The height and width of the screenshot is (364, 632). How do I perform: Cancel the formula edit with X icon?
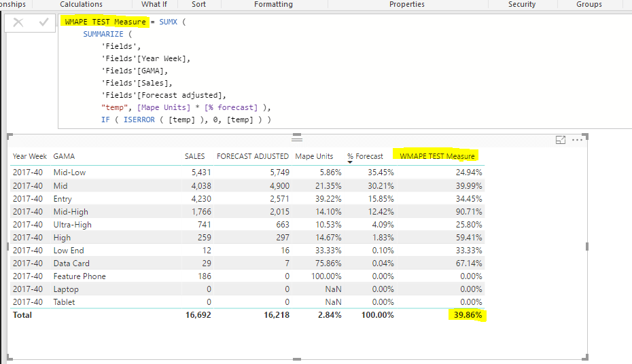point(18,22)
